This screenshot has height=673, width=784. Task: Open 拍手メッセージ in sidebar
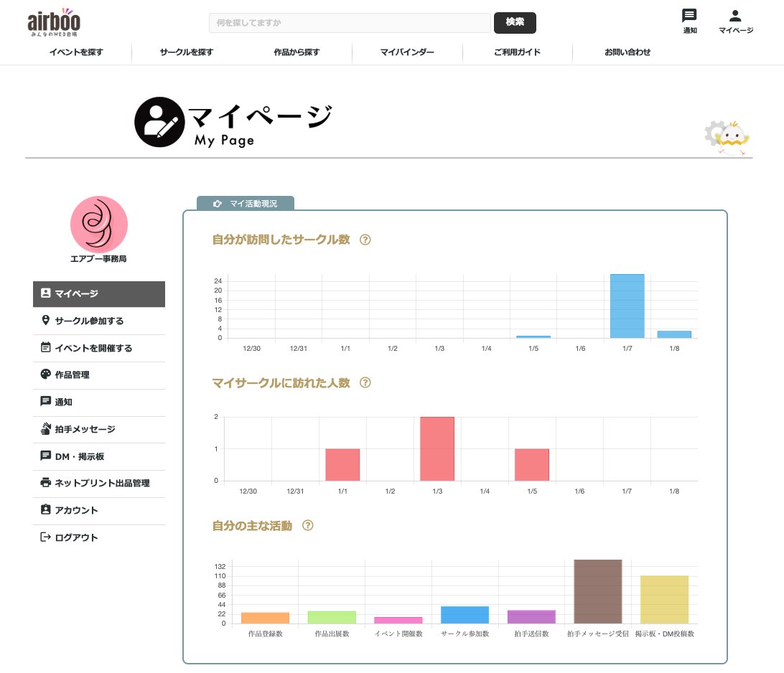tap(99, 429)
